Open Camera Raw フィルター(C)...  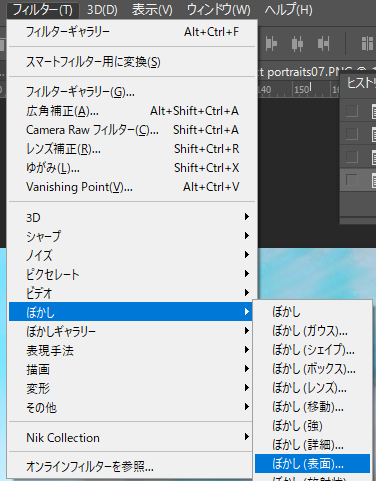click(x=132, y=130)
